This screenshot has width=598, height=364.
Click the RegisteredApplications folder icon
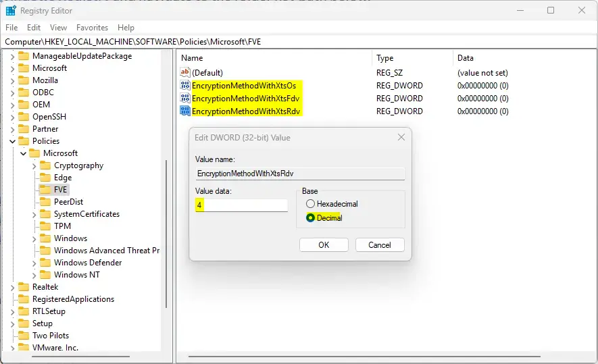point(24,299)
